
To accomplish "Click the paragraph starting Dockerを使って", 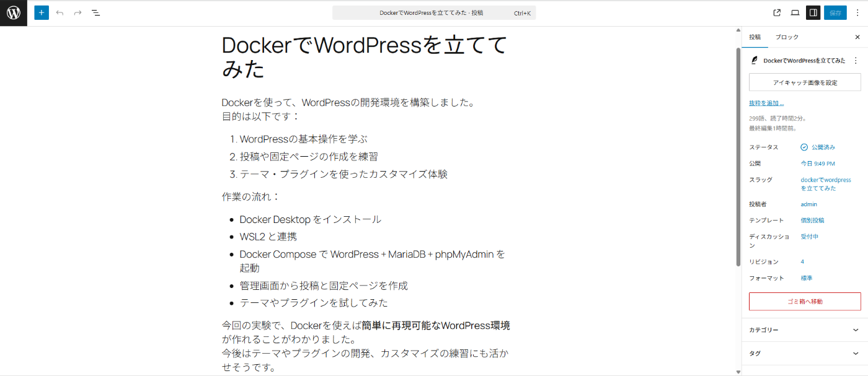I will coord(366,109).
